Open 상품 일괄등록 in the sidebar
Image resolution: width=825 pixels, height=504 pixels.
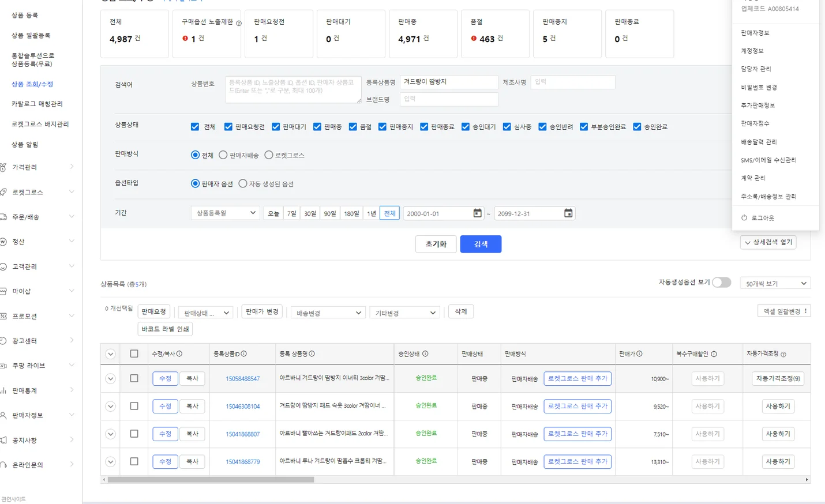click(31, 35)
